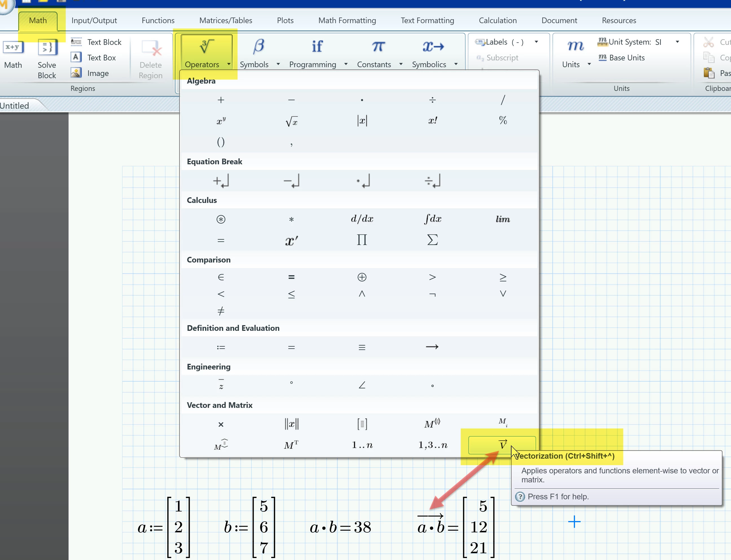Insert the element-of ∈ operator

coord(221,277)
